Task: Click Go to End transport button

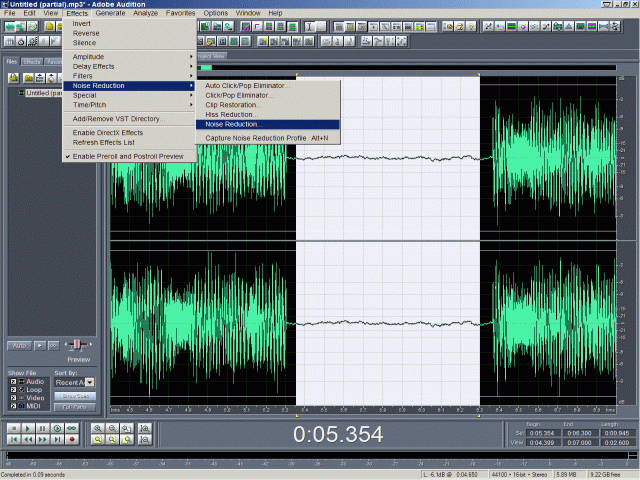Action: click(x=57, y=440)
